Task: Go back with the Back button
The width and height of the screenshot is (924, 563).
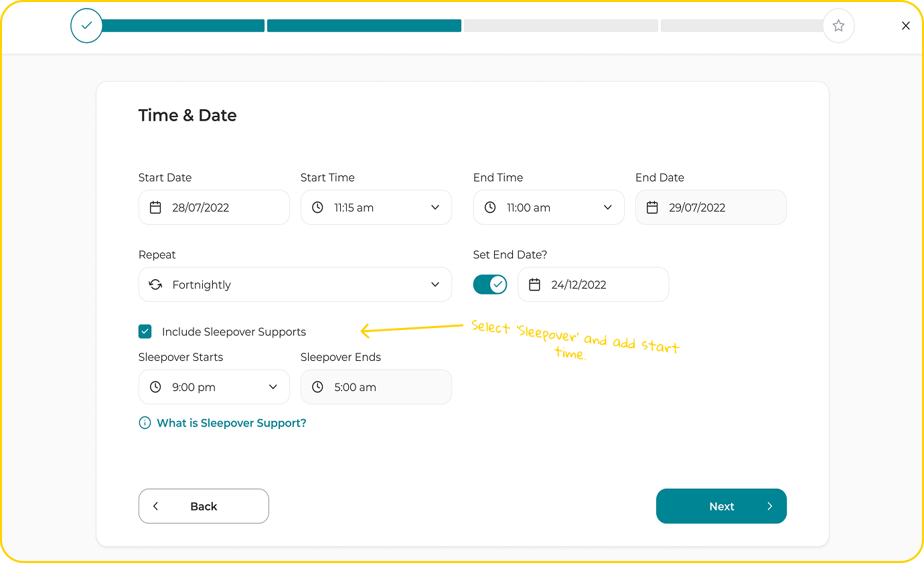Action: 204,506
